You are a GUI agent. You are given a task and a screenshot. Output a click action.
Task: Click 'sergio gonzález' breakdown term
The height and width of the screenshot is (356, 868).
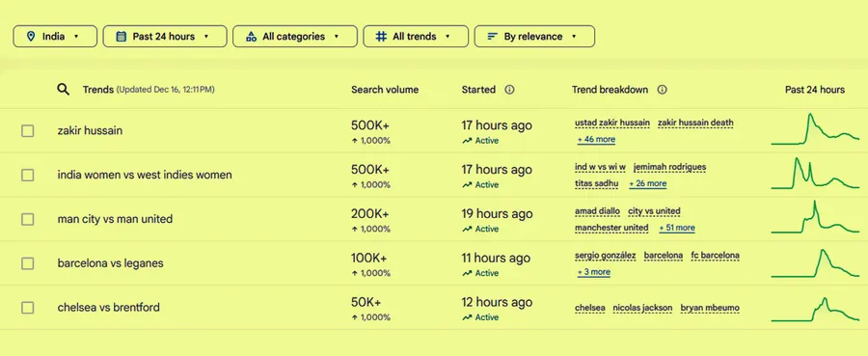pyautogui.click(x=606, y=256)
